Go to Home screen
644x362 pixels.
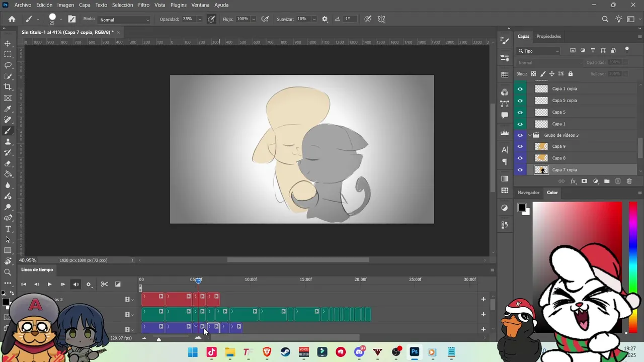[x=12, y=19]
